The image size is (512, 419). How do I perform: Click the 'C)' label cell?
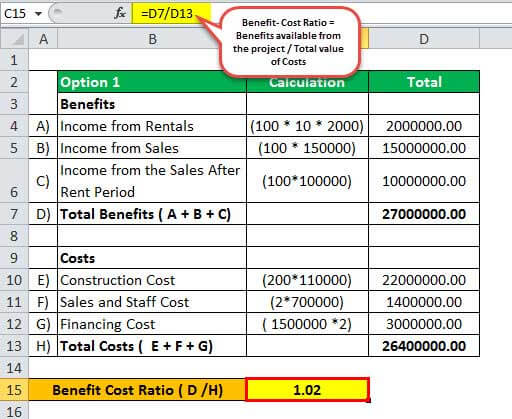point(43,181)
